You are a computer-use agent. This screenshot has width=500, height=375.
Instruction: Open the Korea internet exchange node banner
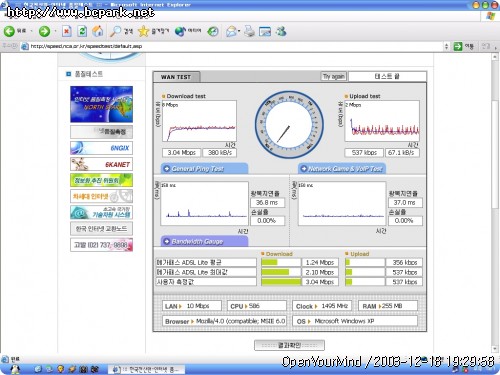coord(101,229)
